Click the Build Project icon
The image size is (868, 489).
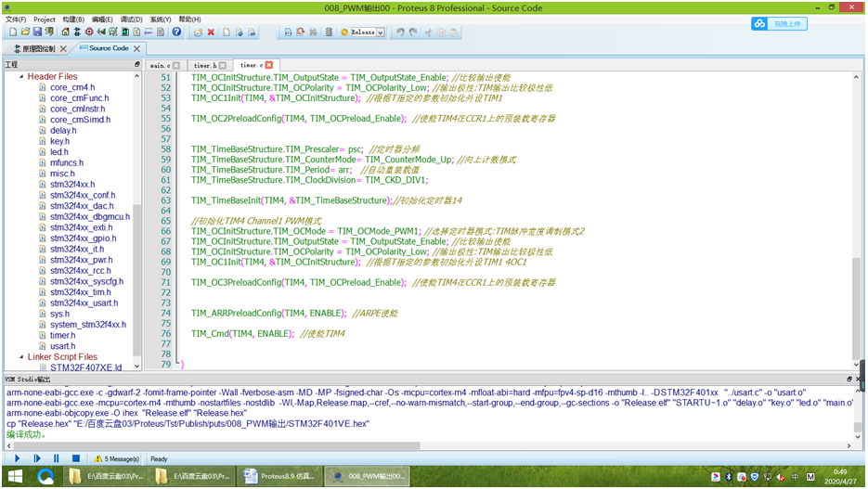point(289,32)
